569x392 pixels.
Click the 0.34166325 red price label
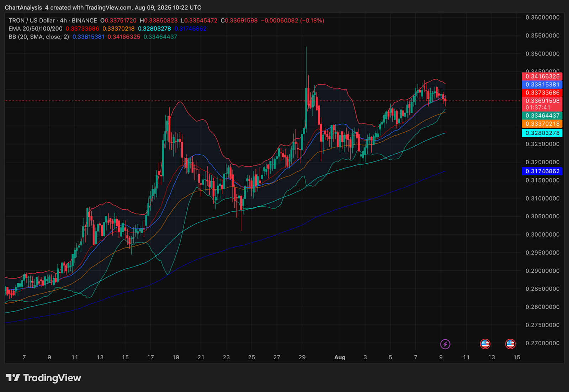pos(542,76)
